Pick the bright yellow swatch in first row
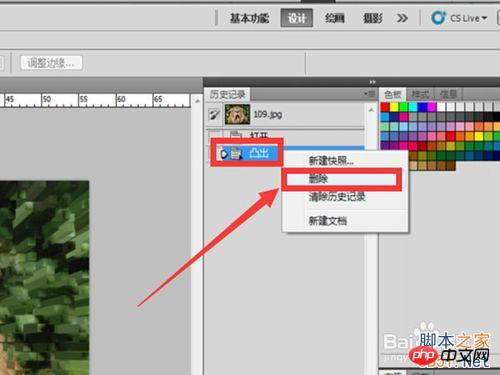This screenshot has width=500, height=375. coord(394,107)
